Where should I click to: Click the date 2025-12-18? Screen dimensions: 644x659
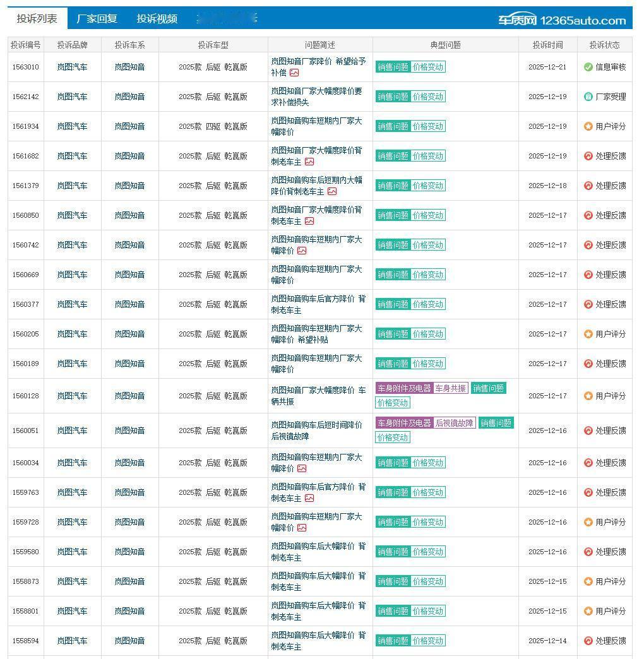pyautogui.click(x=547, y=186)
